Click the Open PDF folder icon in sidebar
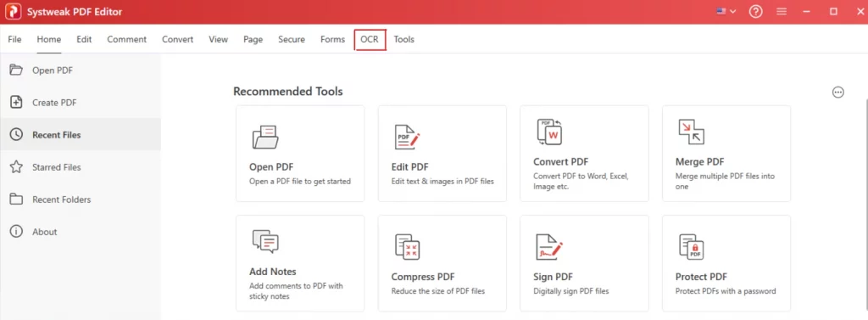Image resolution: width=868 pixels, height=320 pixels. (x=17, y=70)
